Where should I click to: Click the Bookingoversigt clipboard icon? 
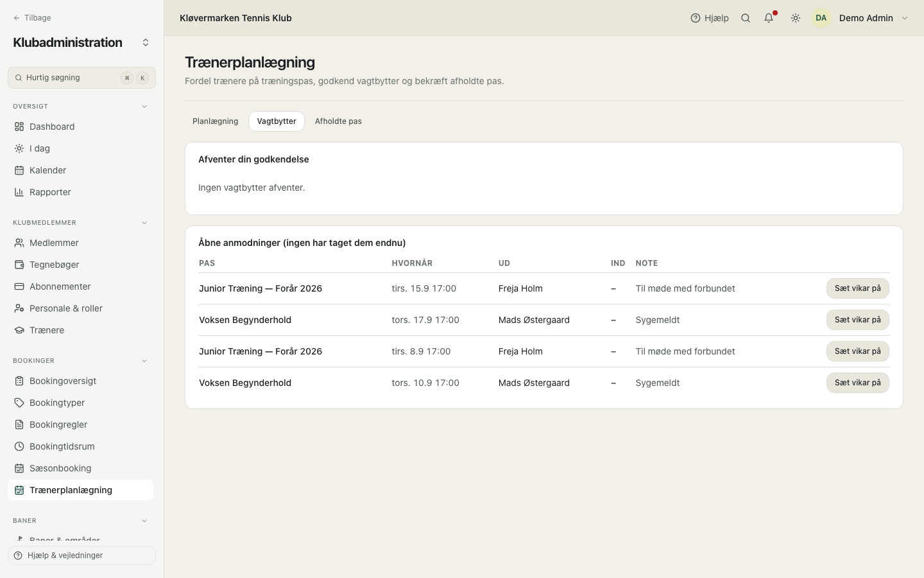pos(19,381)
